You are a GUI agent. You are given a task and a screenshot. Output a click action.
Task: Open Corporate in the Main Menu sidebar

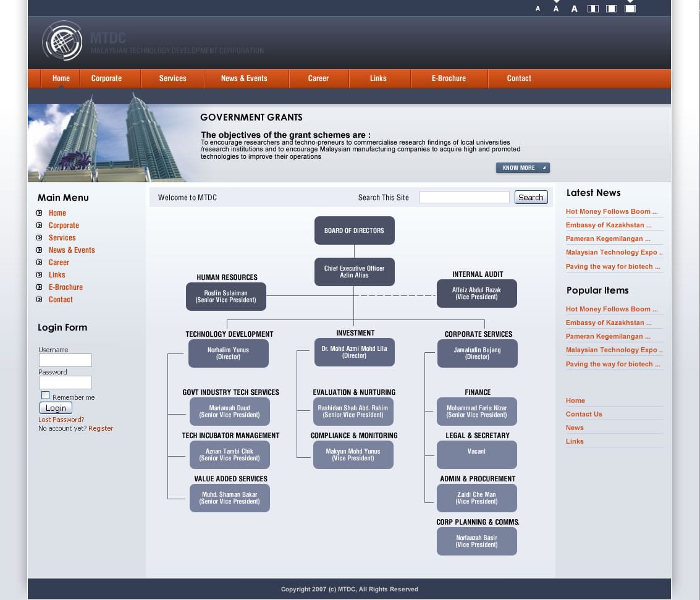(64, 226)
